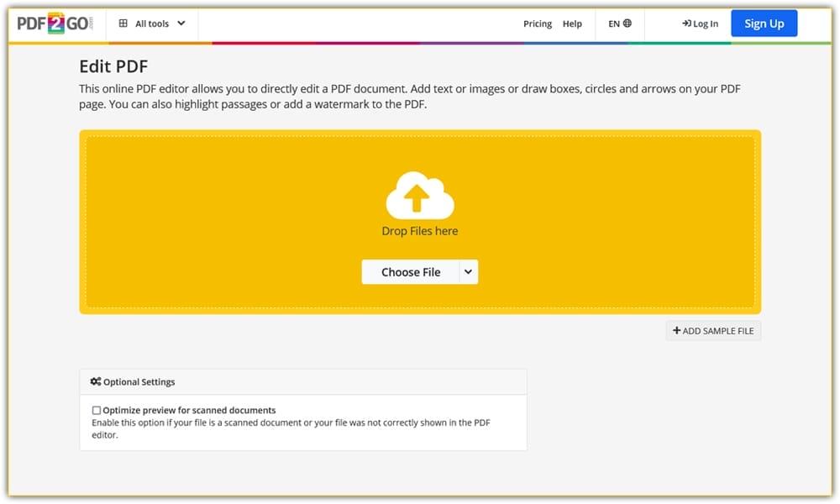Click the ADD SAMPLE FILE button
Screen dimensions: 840x504
click(713, 330)
